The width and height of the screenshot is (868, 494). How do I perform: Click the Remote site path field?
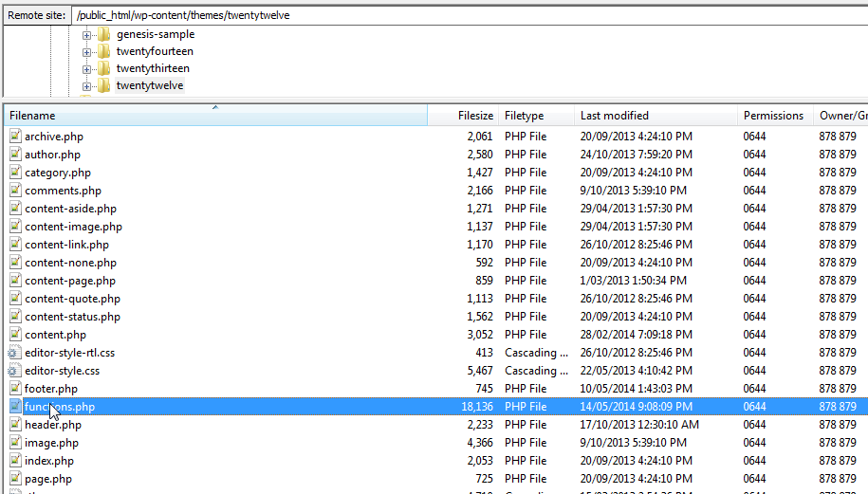click(465, 15)
